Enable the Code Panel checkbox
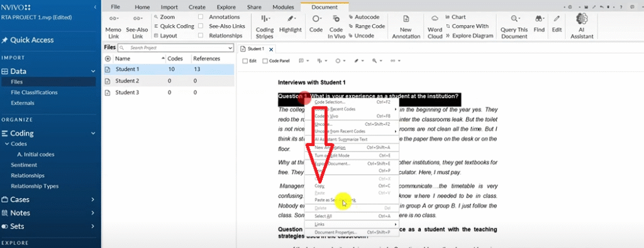Viewport: 644px width, 248px height. coord(265,61)
